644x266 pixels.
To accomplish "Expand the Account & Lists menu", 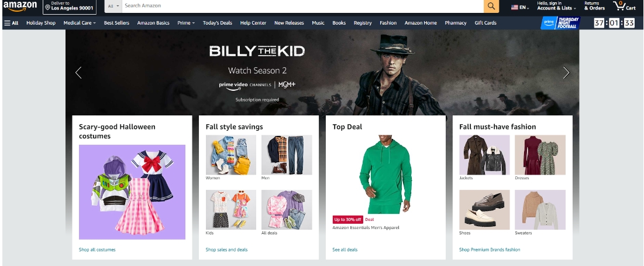I will click(x=556, y=6).
